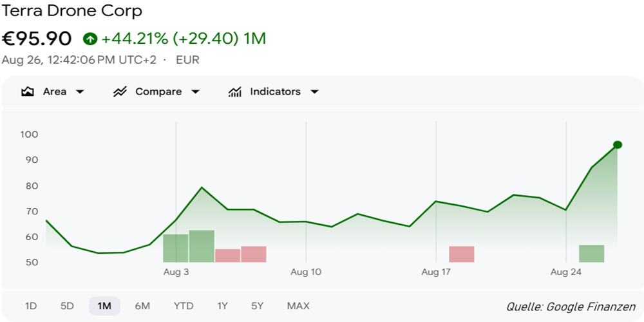Click the Area label text
Image resolution: width=644 pixels, height=322 pixels.
click(55, 91)
